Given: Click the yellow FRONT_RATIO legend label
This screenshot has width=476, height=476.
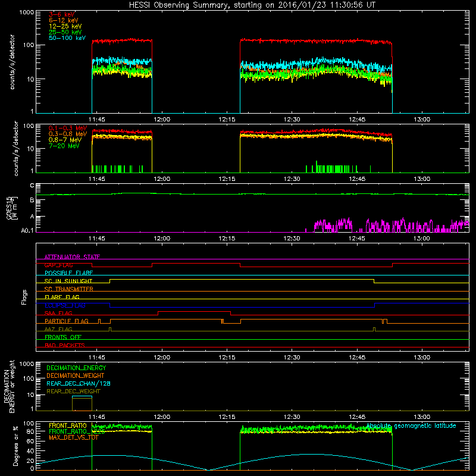Looking at the screenshot, I should pos(68,425).
